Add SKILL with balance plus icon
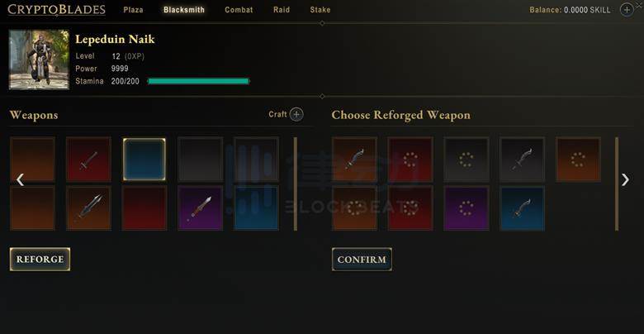Image resolution: width=644 pixels, height=334 pixels. tap(627, 9)
